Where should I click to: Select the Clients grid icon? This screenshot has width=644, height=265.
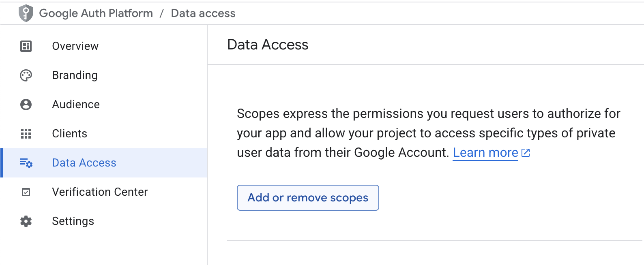pos(26,133)
